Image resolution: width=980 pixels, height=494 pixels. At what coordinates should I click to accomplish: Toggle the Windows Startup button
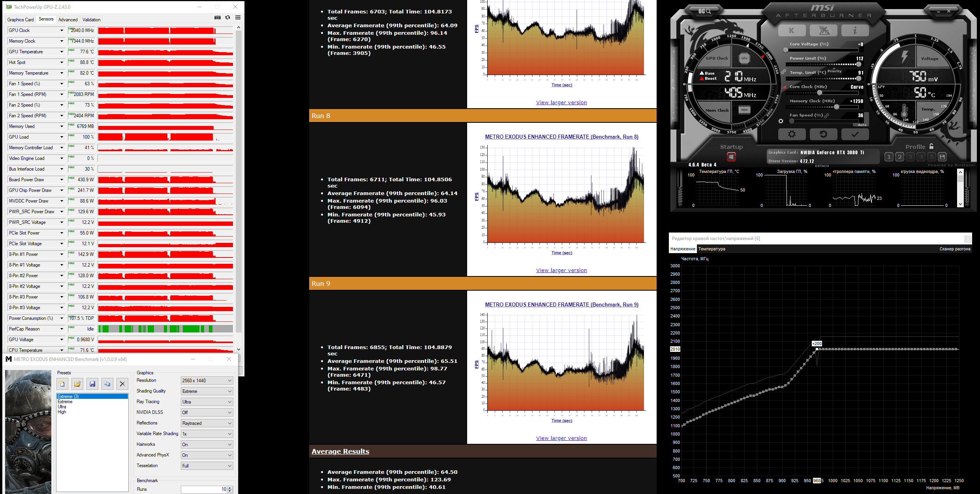tap(731, 157)
